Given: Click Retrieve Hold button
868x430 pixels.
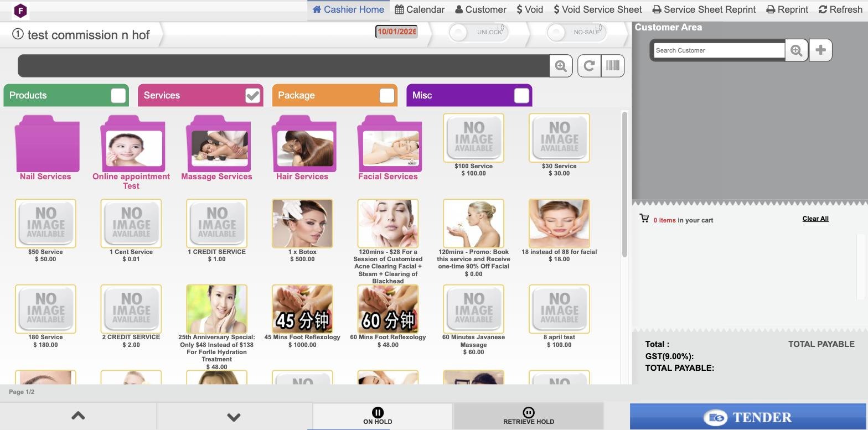Looking at the screenshot, I should click(528, 416).
